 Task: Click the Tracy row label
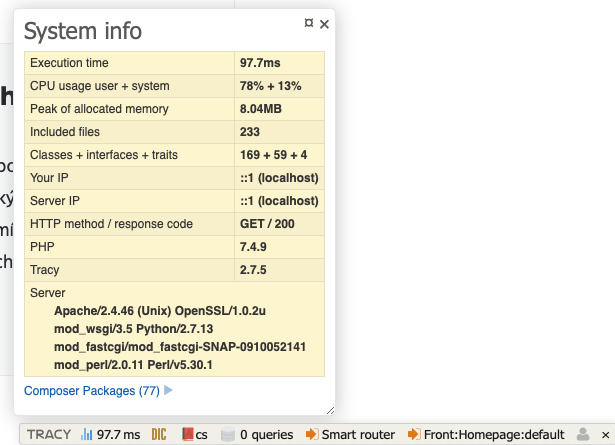[x=44, y=270]
